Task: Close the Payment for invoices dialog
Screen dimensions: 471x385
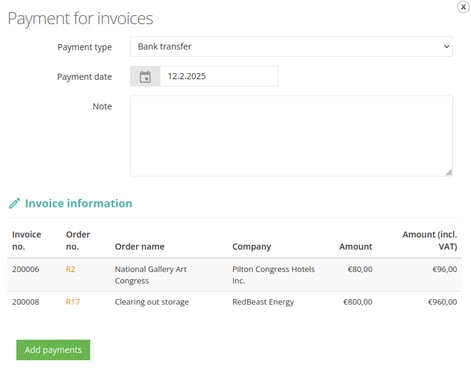Action: tap(463, 7)
